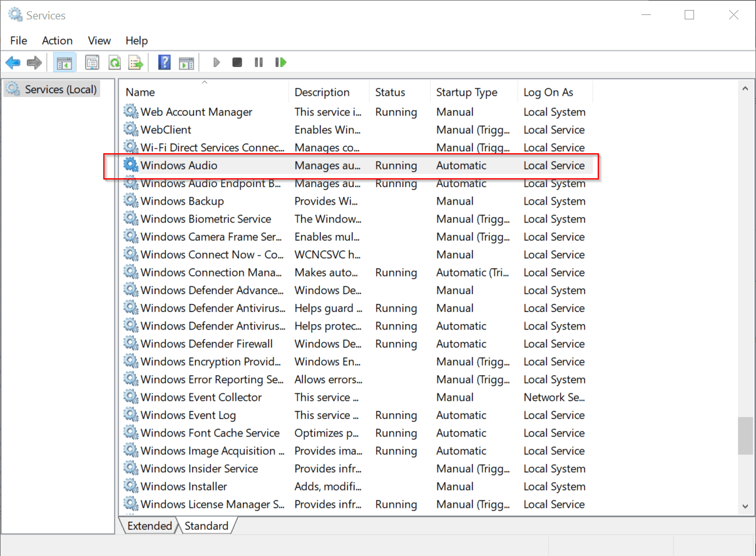The width and height of the screenshot is (756, 556).
Task: Stop the service using the Stop button
Action: click(x=237, y=63)
